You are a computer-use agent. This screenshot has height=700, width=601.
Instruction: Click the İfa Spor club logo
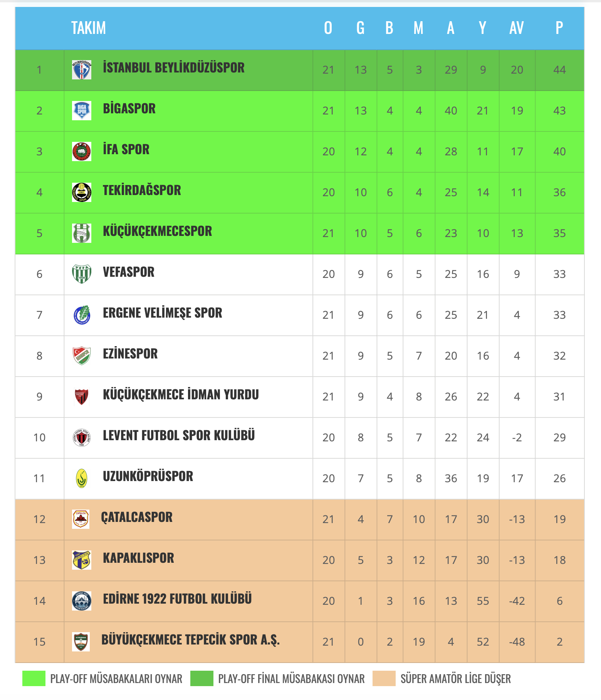tap(82, 151)
